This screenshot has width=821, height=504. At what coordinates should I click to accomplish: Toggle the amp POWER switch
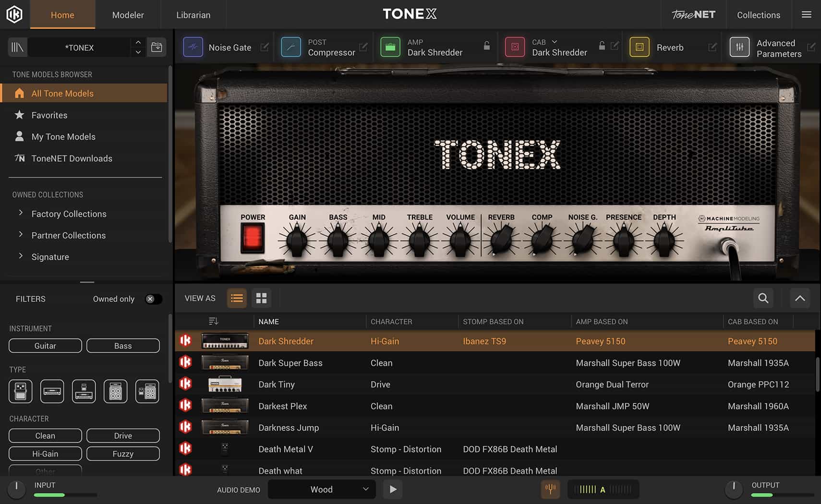(253, 238)
